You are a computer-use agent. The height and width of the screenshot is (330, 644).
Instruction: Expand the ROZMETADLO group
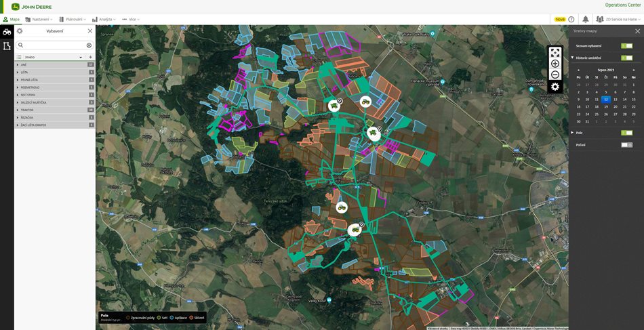[55, 87]
